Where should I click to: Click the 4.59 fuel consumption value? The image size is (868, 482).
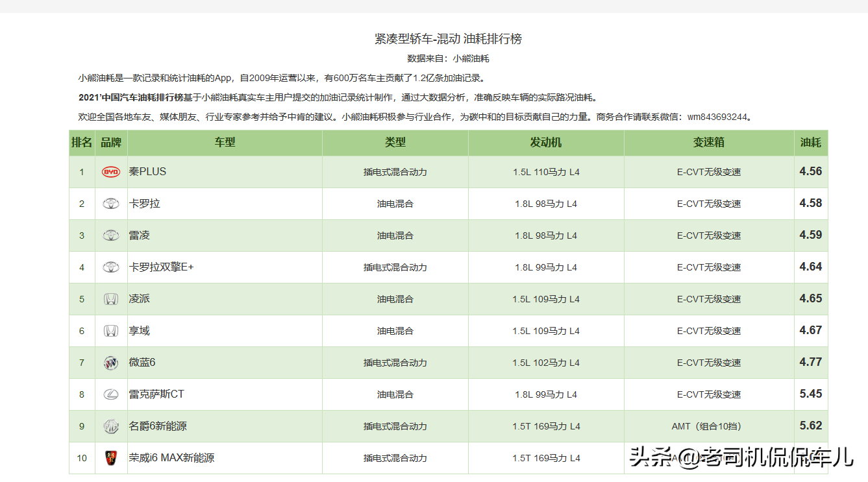811,235
